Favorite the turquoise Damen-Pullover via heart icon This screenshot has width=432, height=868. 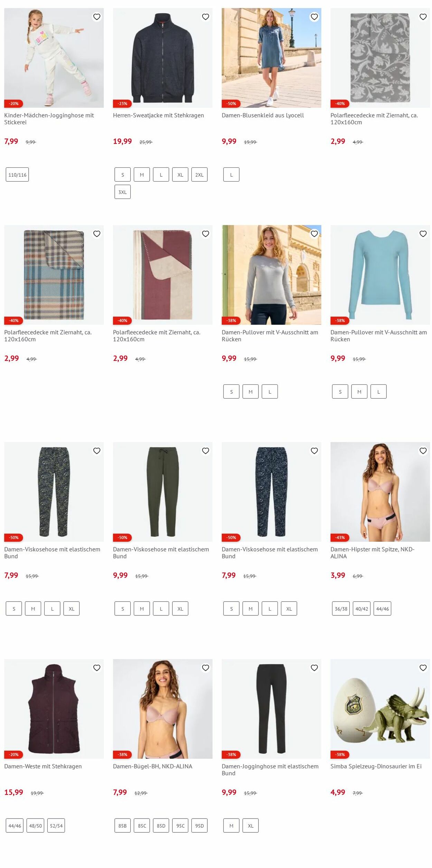[423, 234]
